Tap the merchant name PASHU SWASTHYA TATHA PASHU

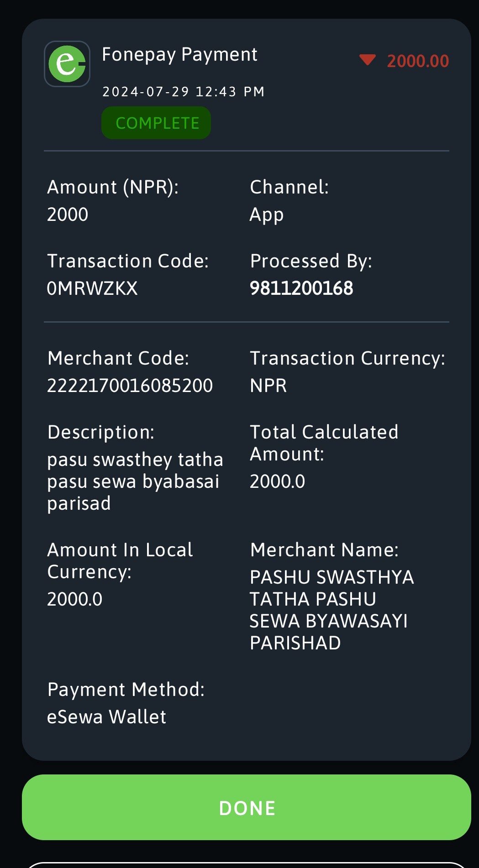pyautogui.click(x=332, y=588)
